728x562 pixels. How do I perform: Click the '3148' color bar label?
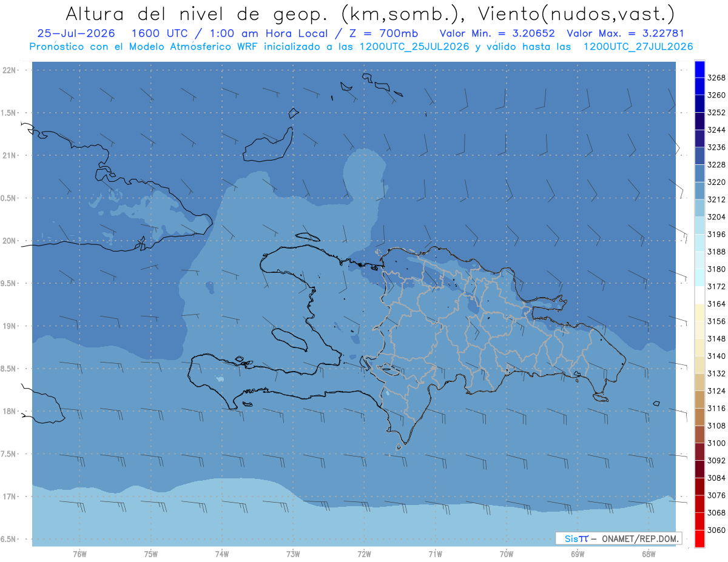(x=716, y=338)
